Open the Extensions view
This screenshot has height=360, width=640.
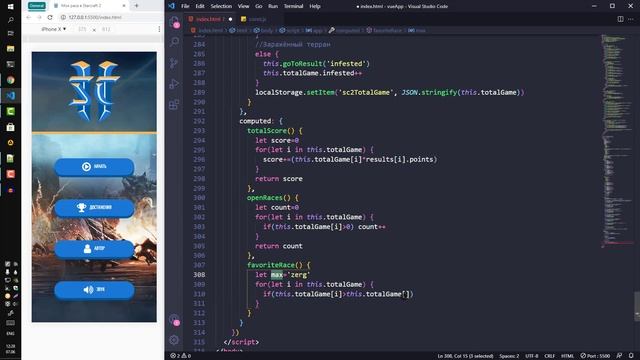point(174,104)
